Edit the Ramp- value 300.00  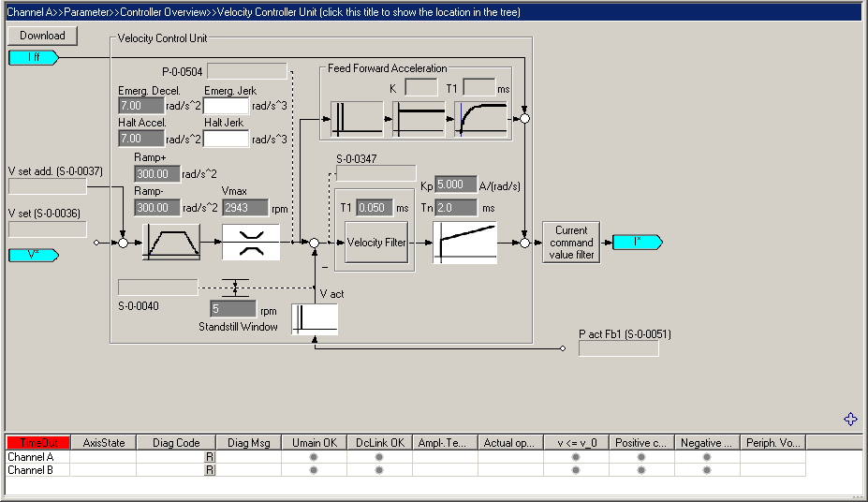click(x=157, y=208)
